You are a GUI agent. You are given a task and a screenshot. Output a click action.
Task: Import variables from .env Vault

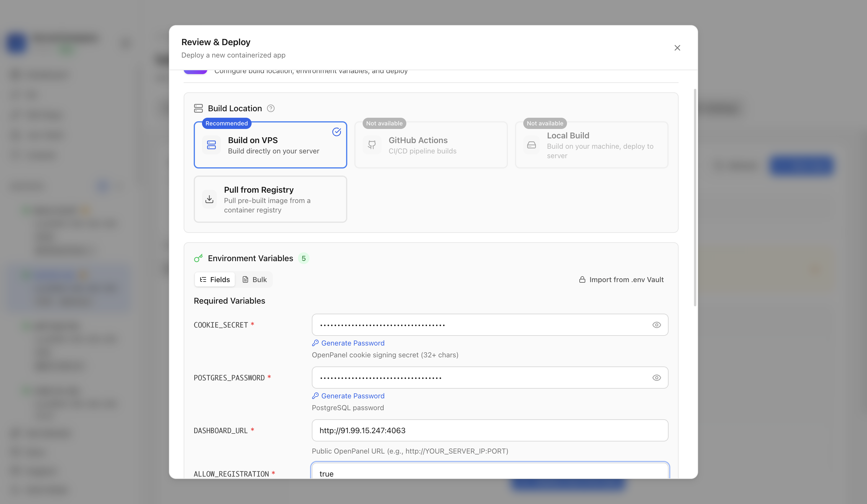click(621, 279)
